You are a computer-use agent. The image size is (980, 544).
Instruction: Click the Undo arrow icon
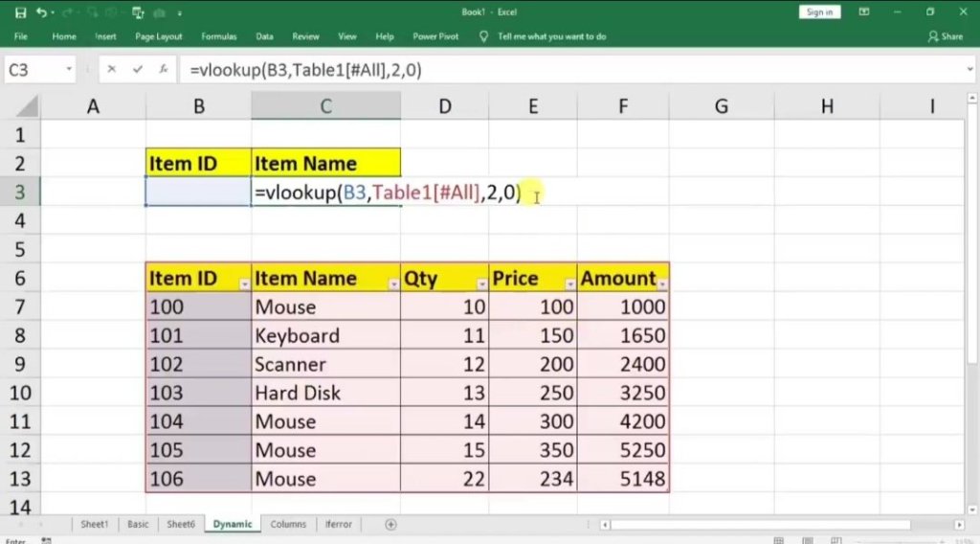(x=41, y=12)
